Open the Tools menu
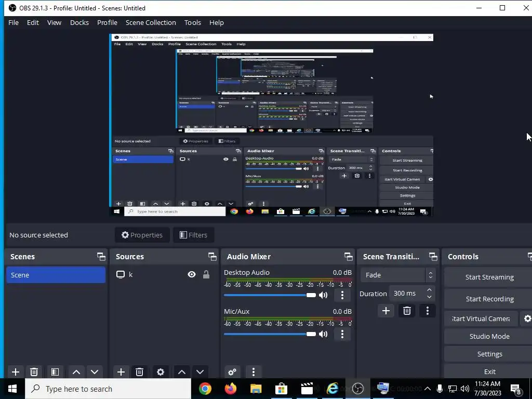The image size is (532, 399). (x=192, y=23)
